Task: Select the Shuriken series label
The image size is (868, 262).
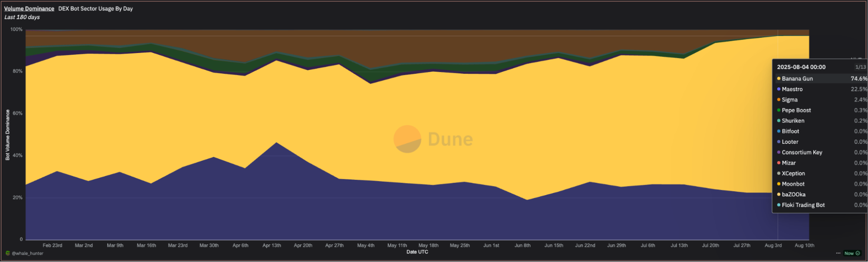Action: coord(793,121)
